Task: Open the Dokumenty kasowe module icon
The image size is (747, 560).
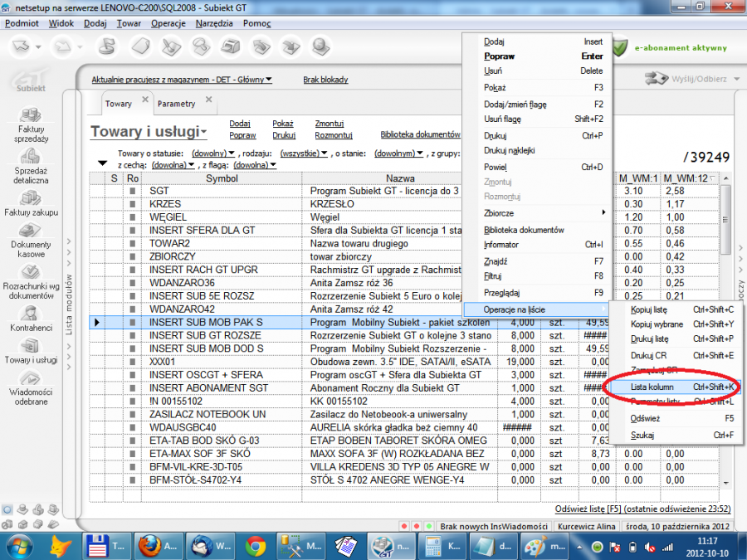Action: [31, 231]
